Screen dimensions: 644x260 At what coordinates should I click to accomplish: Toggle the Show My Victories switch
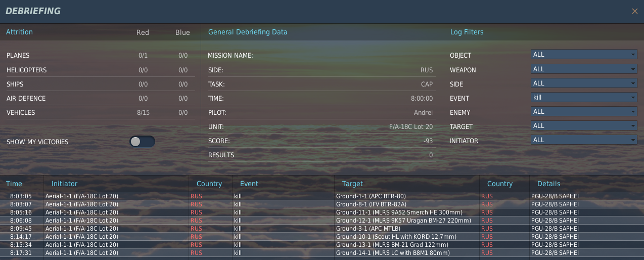point(142,142)
